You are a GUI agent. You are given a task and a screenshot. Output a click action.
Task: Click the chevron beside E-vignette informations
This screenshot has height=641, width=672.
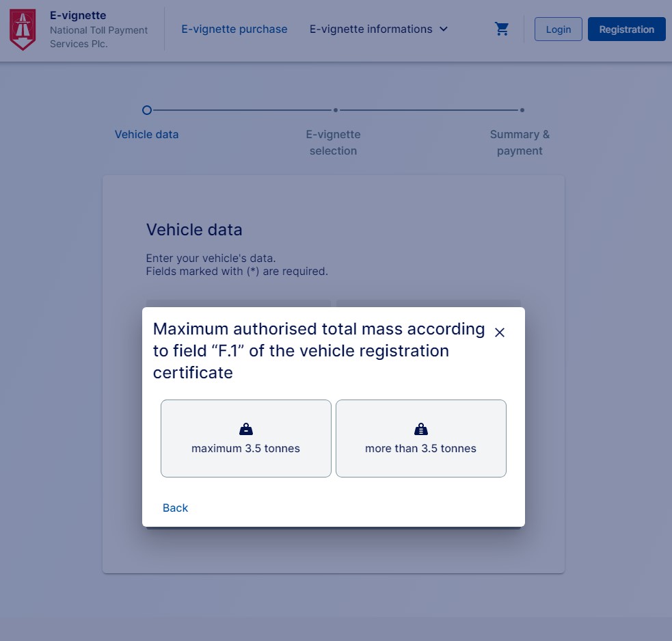point(443,29)
